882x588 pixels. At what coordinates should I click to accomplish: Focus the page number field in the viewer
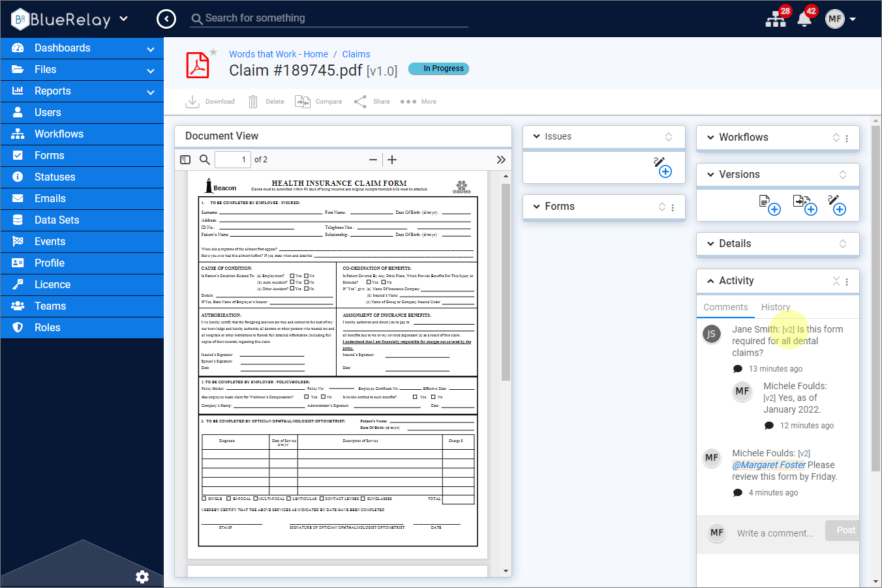233,160
